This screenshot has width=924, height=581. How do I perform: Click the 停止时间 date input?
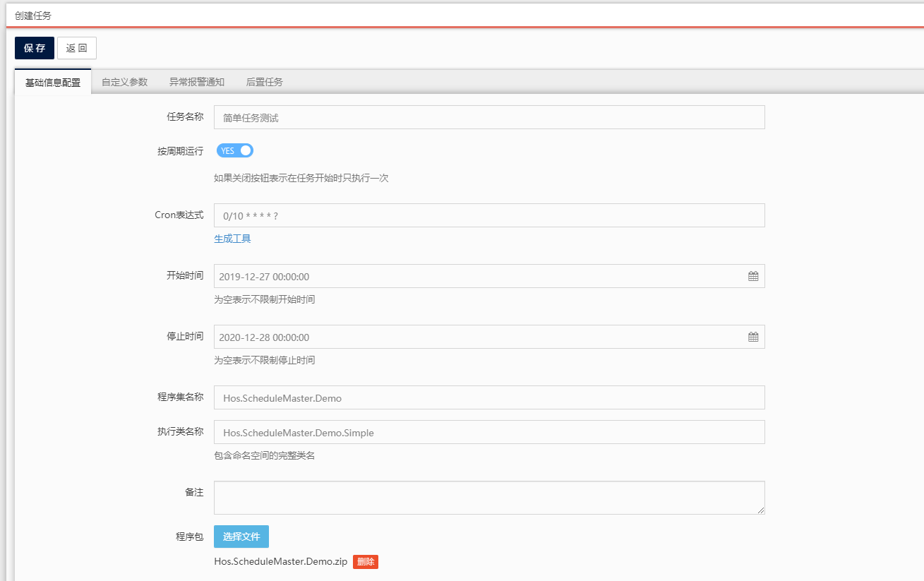[480, 337]
